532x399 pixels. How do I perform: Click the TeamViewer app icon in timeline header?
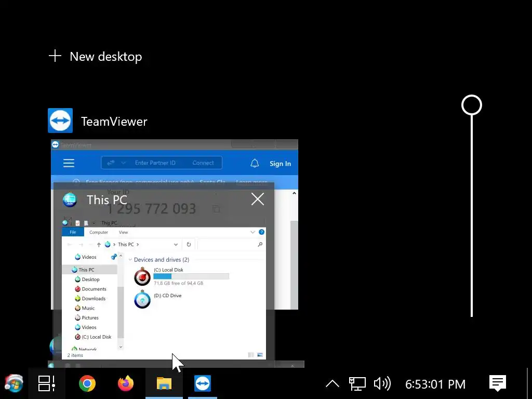click(60, 121)
